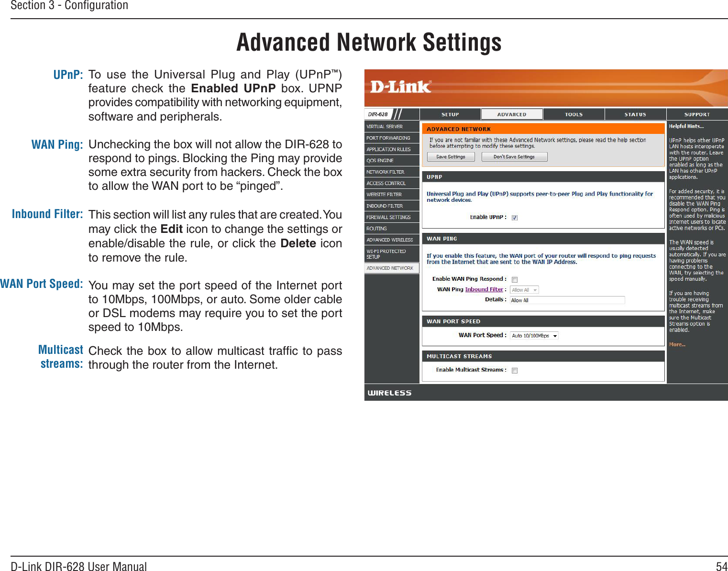Uncheck the Enable UPnP checkbox
Viewport: 728px width, 571px height.
[515, 218]
